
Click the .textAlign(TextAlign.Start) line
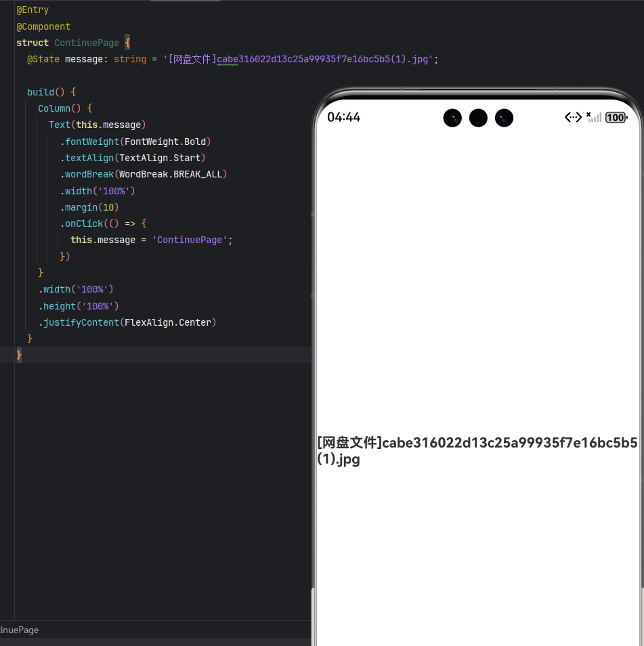click(x=133, y=158)
